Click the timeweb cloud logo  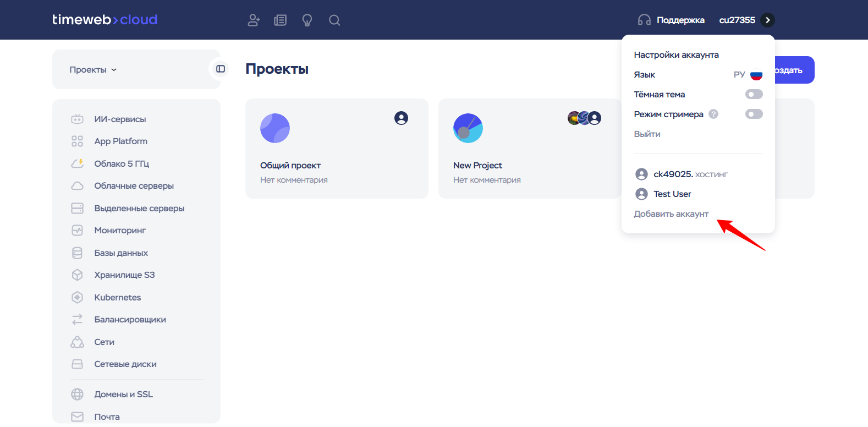click(105, 20)
